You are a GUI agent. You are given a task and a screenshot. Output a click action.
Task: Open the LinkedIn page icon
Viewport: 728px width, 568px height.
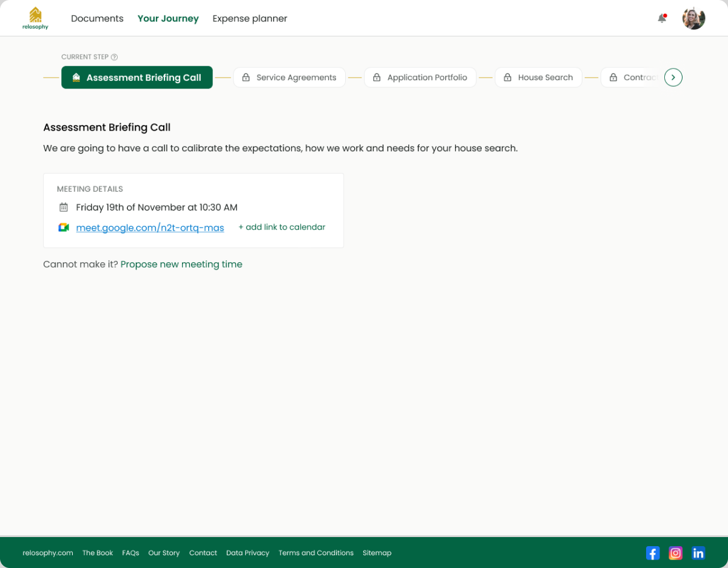[698, 553]
